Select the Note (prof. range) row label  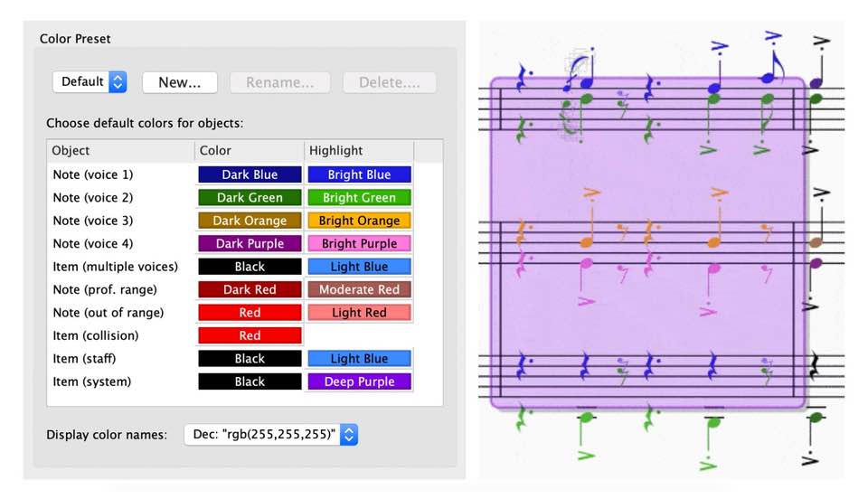point(105,289)
